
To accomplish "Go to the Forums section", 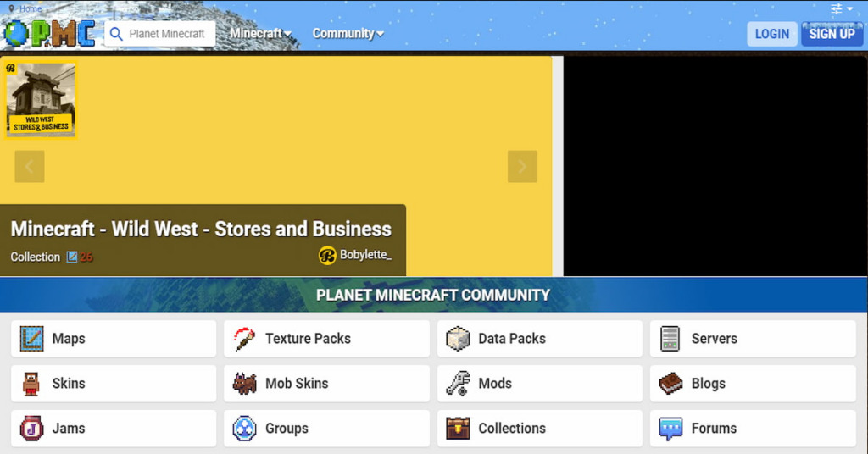I will tap(714, 429).
